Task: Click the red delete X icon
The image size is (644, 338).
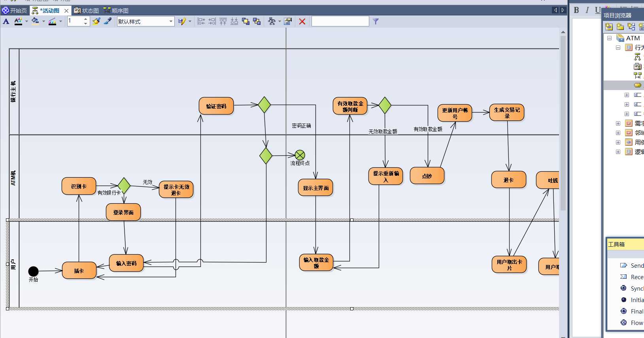Action: [302, 21]
